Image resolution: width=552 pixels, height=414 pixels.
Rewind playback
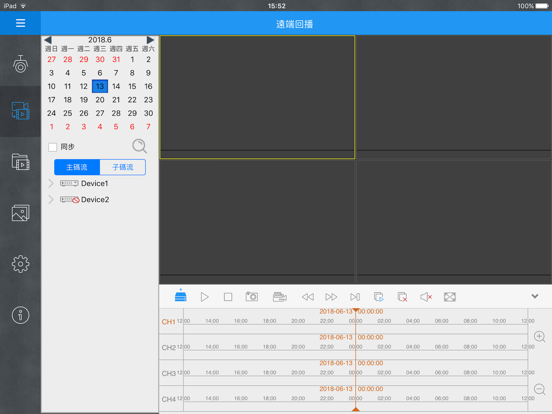point(308,297)
